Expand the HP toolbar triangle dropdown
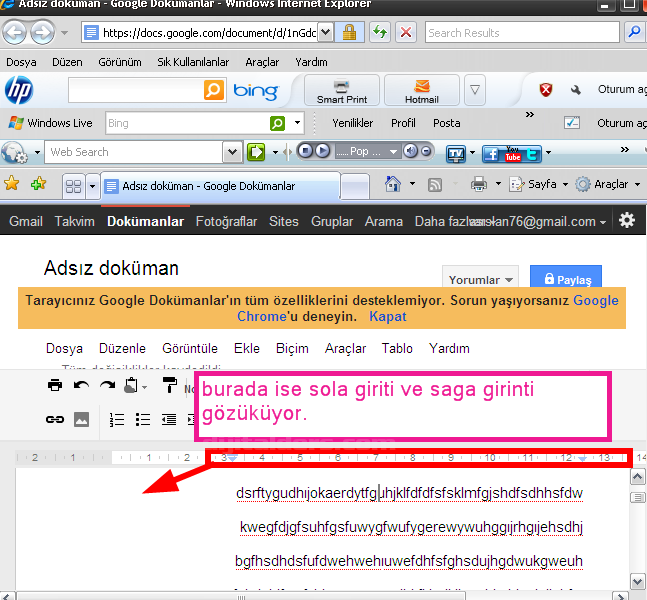 point(475,90)
